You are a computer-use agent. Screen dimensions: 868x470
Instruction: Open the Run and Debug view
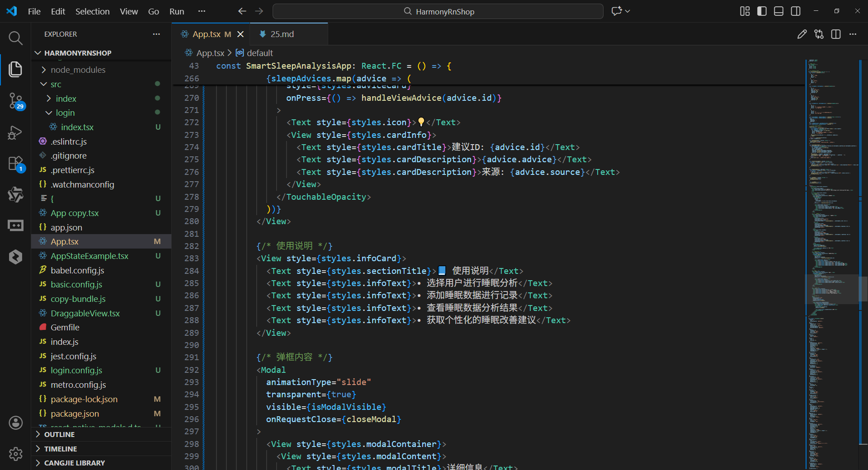pos(15,132)
